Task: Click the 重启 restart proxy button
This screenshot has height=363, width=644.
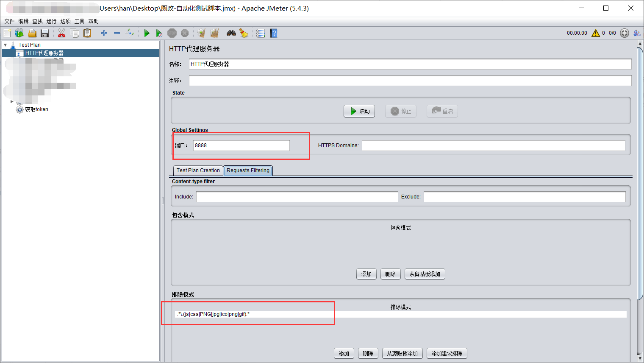Action: point(442,111)
